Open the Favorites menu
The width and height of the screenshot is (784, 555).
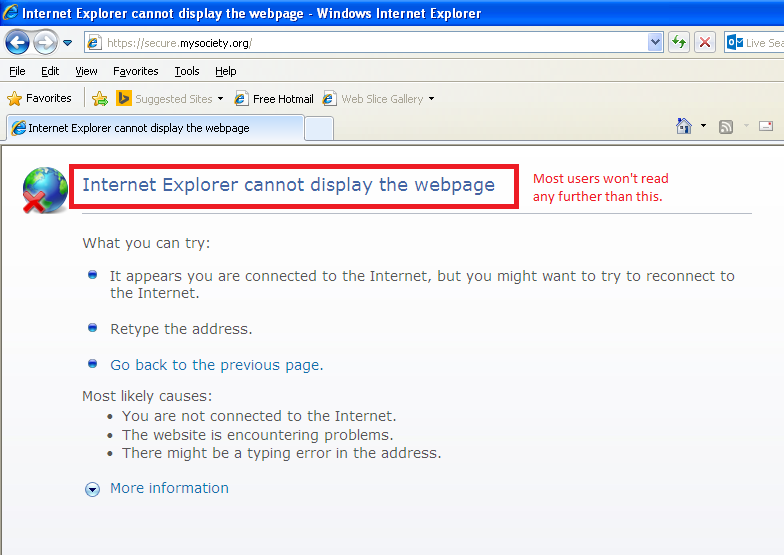136,71
